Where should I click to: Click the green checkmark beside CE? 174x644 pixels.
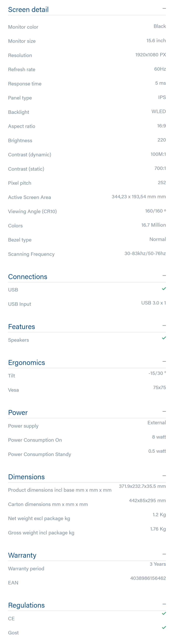pos(164,614)
